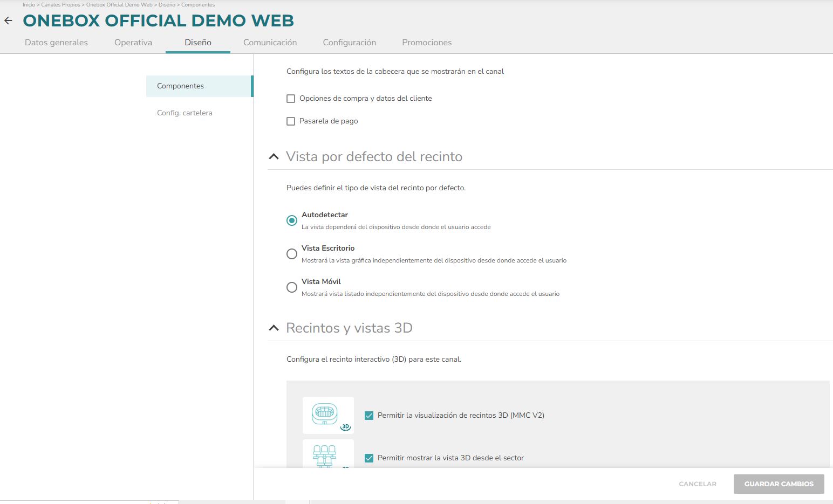Collapse 'Vista por defecto del recinto' section

coord(274,156)
